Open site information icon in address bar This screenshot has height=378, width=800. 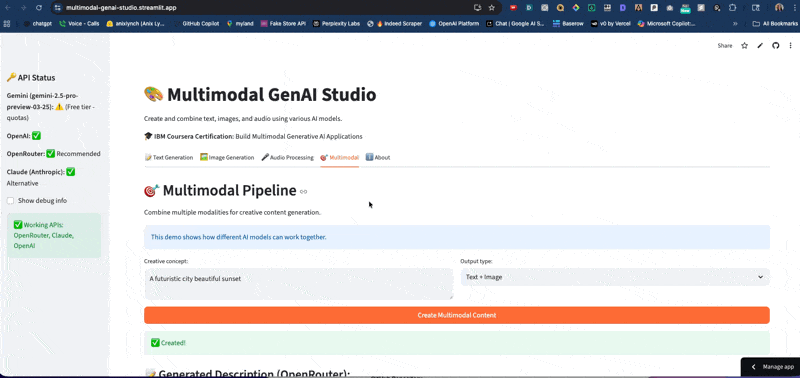(x=57, y=8)
